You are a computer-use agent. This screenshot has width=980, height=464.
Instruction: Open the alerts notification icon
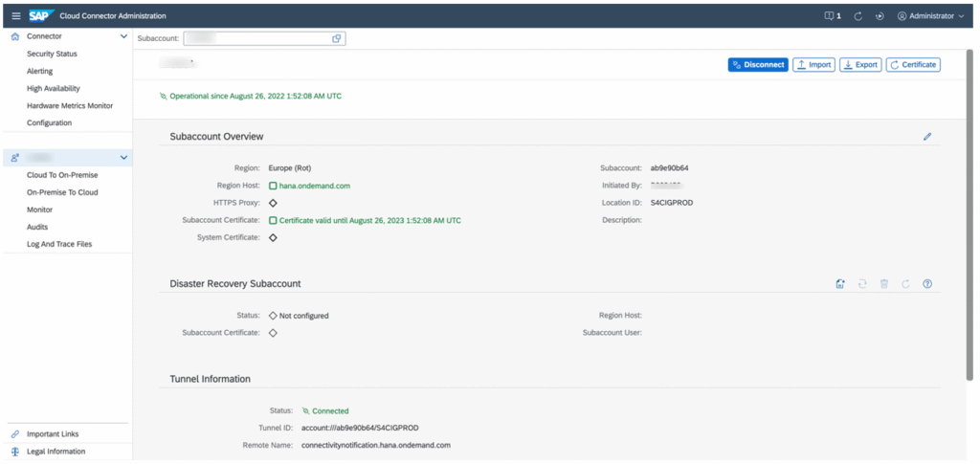click(832, 16)
